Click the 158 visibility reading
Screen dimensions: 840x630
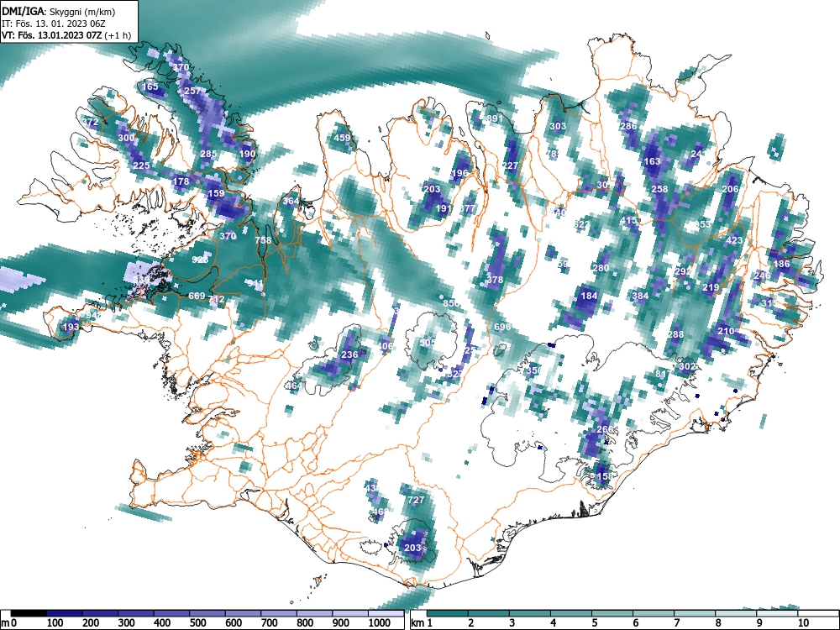[x=605, y=476]
